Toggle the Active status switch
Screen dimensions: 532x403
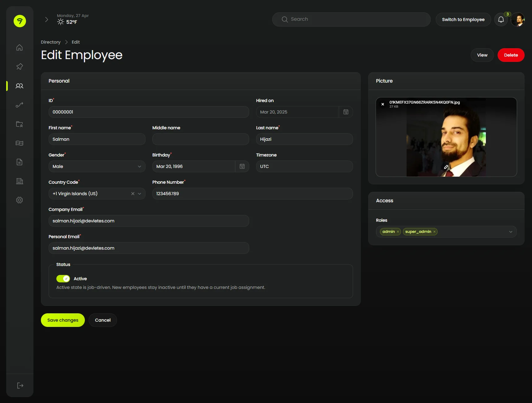point(63,279)
